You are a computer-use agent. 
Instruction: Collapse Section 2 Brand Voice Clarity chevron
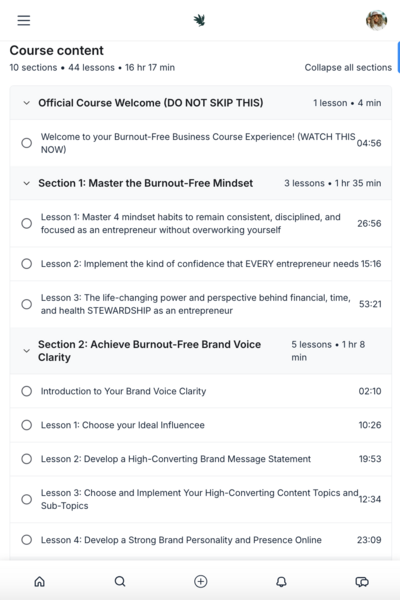pos(26,351)
